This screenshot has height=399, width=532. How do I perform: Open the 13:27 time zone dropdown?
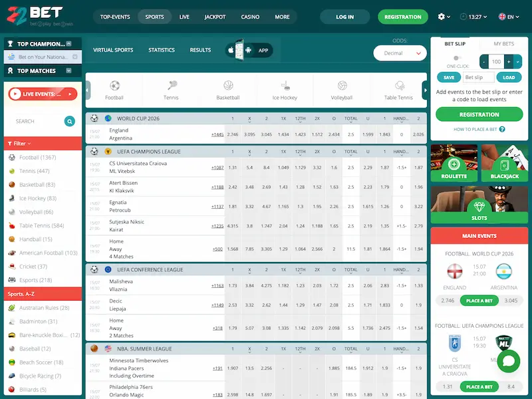coord(473,17)
